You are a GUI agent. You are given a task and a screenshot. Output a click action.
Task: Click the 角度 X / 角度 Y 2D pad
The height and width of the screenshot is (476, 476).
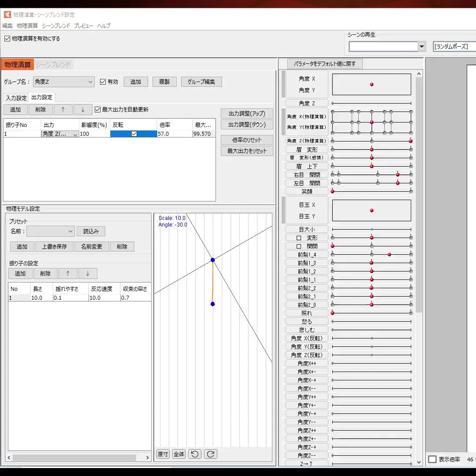pyautogui.click(x=372, y=84)
